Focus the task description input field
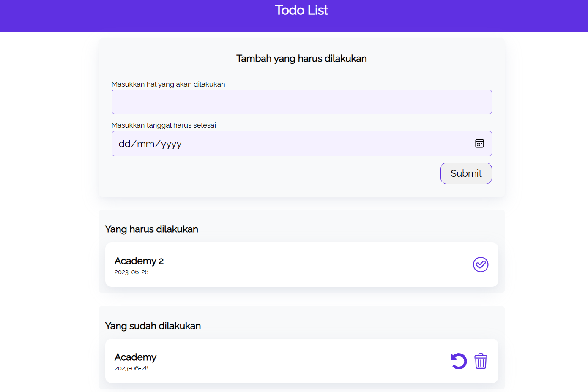Screen dimensions: 588x392 (x=301, y=101)
